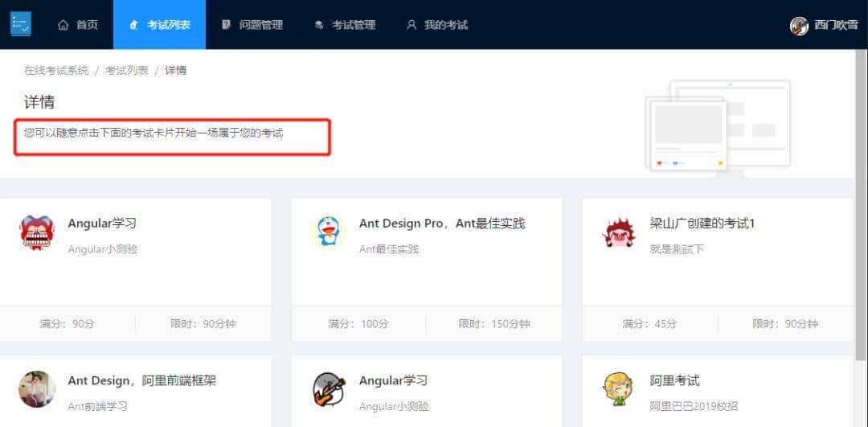This screenshot has width=868, height=427.
Task: Open the first Angular学习 exam title
Action: coord(102,224)
